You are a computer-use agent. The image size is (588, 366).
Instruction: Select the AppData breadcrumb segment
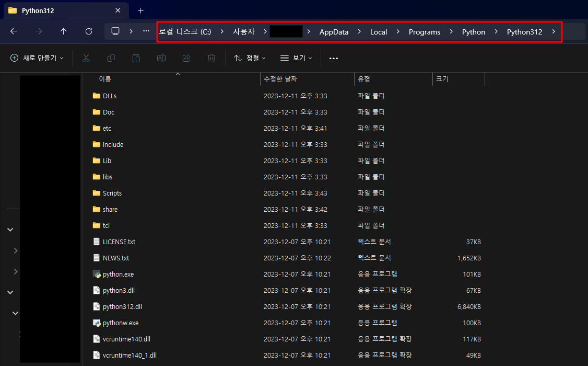click(x=334, y=32)
